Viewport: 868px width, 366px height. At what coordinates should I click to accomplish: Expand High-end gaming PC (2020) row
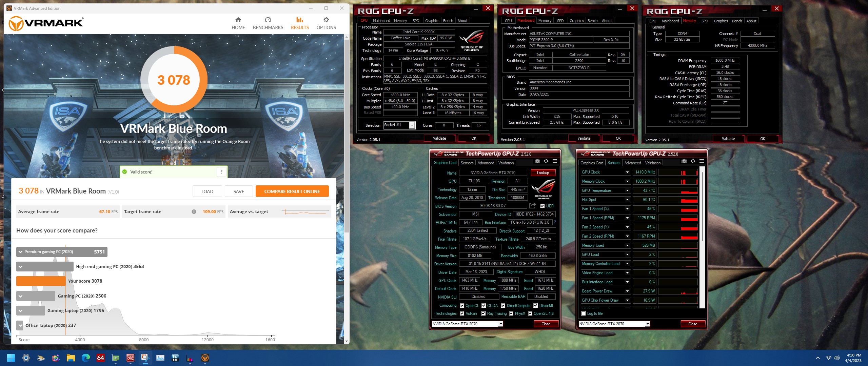click(x=20, y=267)
